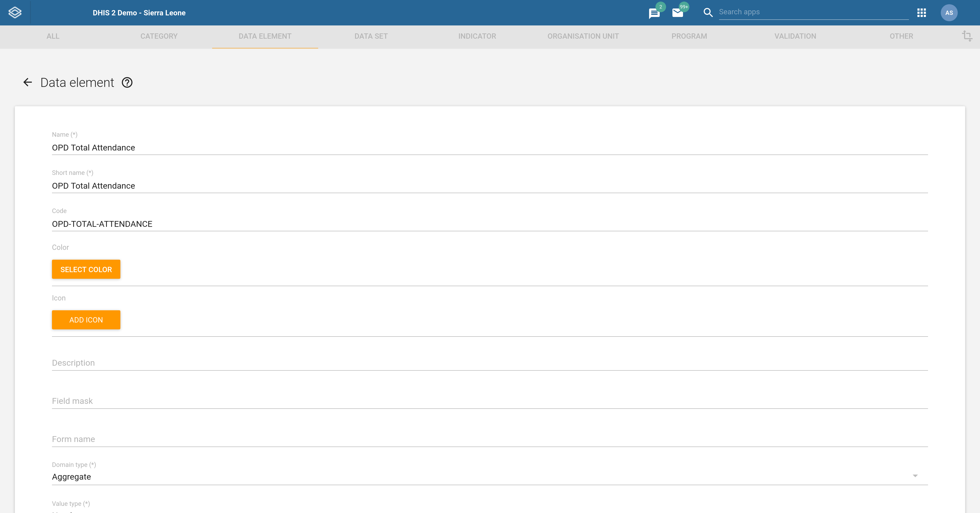This screenshot has width=980, height=513.
Task: Click the back arrow to return
Action: coord(27,82)
